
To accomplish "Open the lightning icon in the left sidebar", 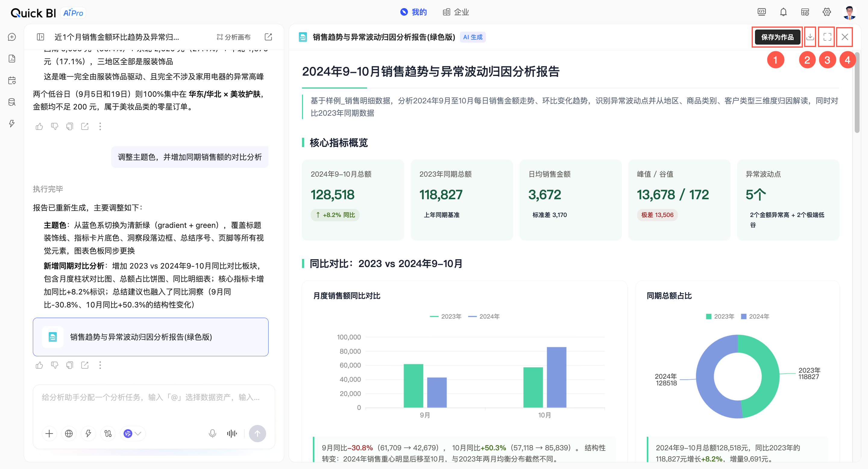I will click(12, 124).
